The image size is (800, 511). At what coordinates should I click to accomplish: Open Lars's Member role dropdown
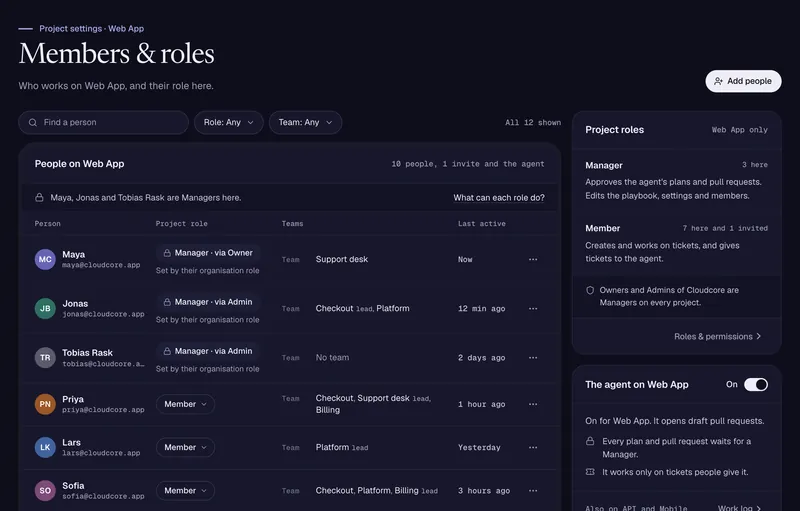185,447
